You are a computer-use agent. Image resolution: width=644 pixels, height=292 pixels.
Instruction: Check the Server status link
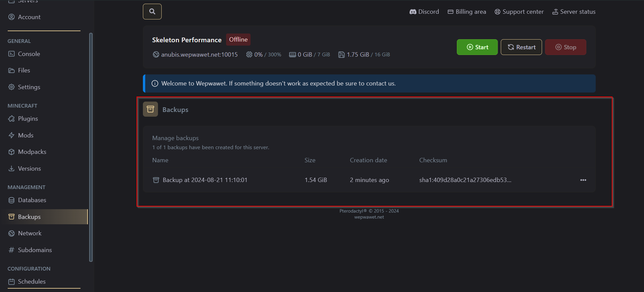(574, 12)
